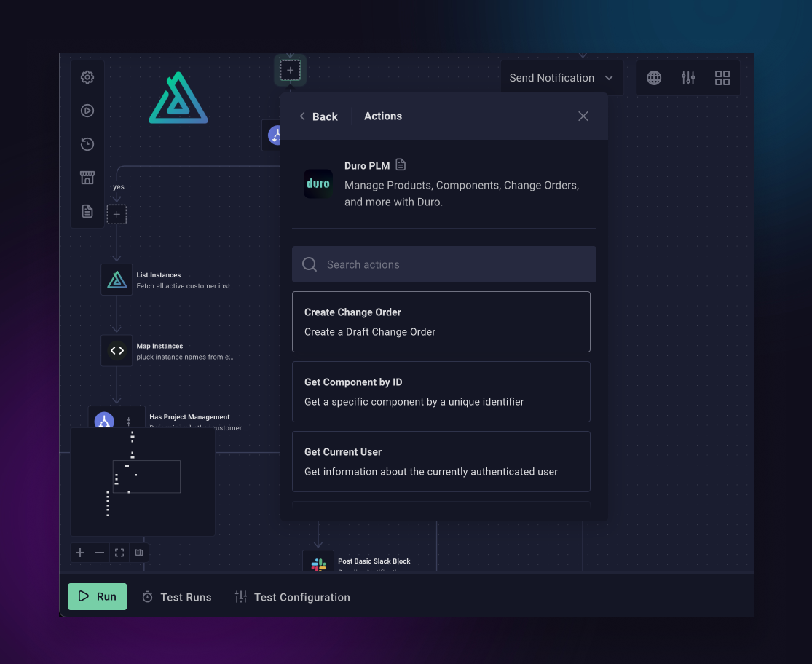Open the document icon in left sidebar
812x664 pixels.
tap(87, 211)
